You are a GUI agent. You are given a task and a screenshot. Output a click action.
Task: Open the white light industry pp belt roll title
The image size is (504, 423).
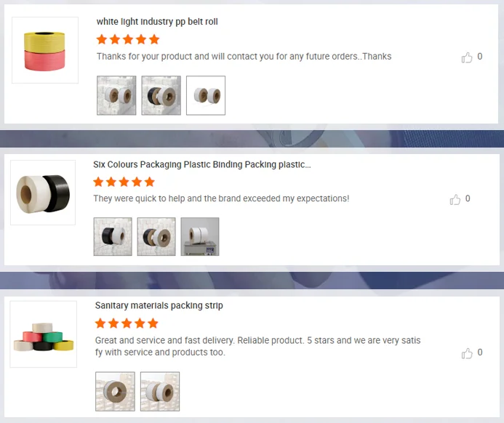[157, 22]
